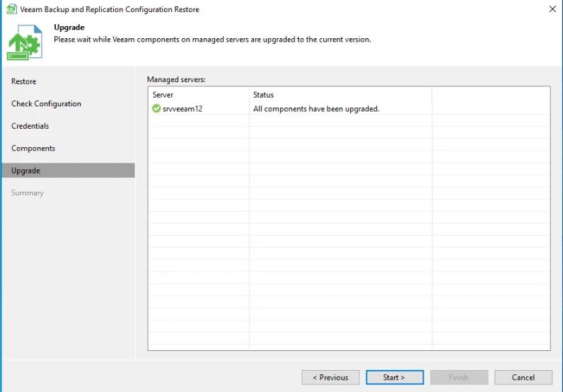Click the Start button
The width and height of the screenshot is (563, 392).
(x=395, y=377)
